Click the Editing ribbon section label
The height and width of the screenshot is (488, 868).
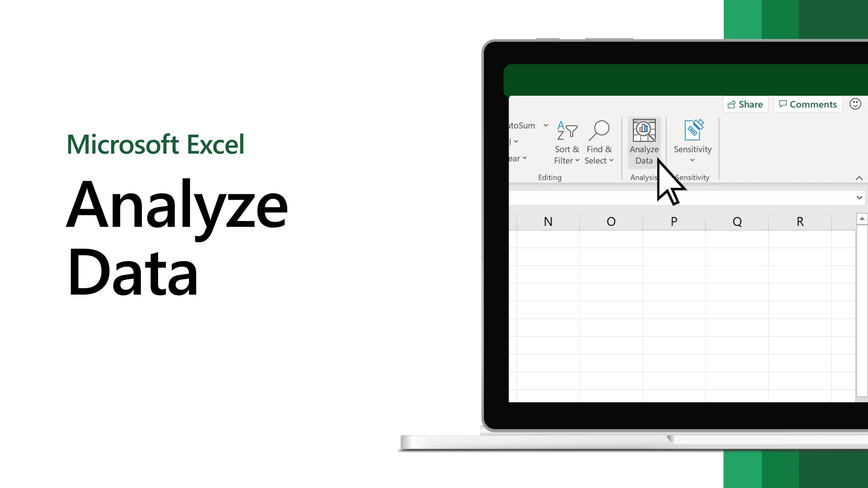(550, 176)
